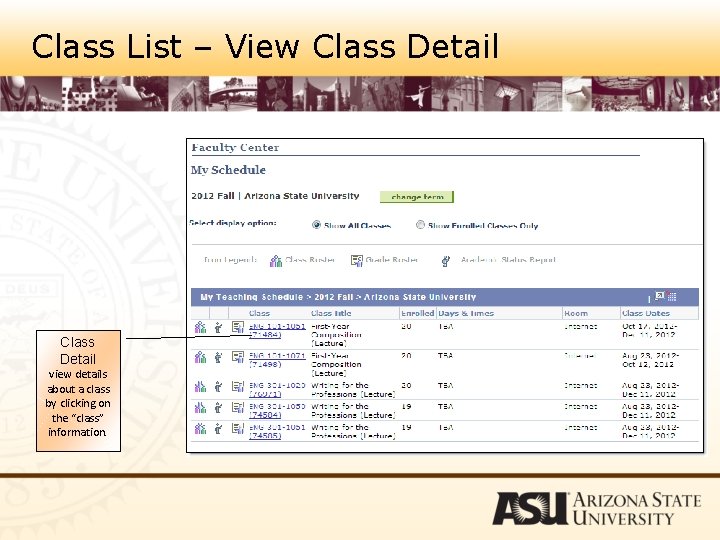Click the My Schedule heading

pos(228,170)
